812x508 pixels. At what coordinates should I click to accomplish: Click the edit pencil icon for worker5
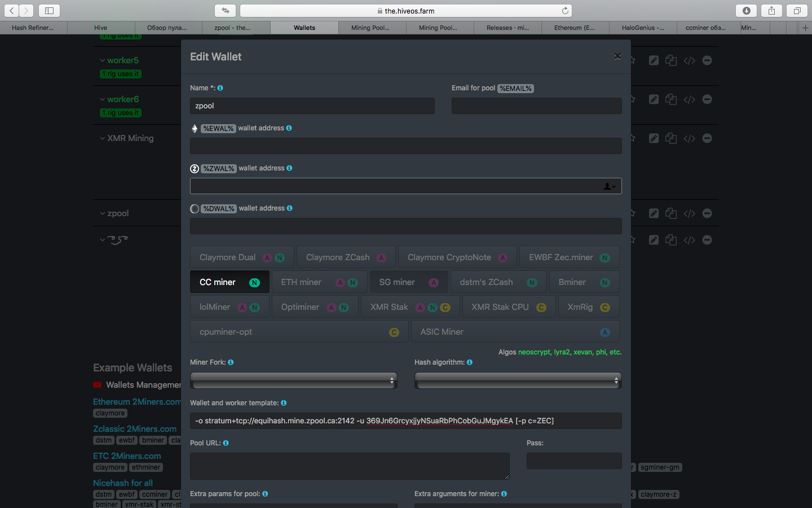[x=654, y=60]
